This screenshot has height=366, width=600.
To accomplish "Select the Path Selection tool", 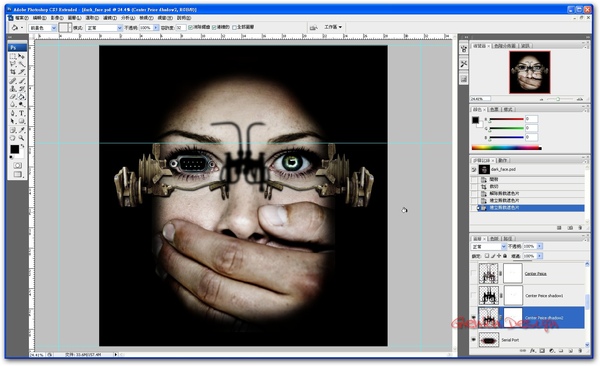I will click(x=13, y=121).
